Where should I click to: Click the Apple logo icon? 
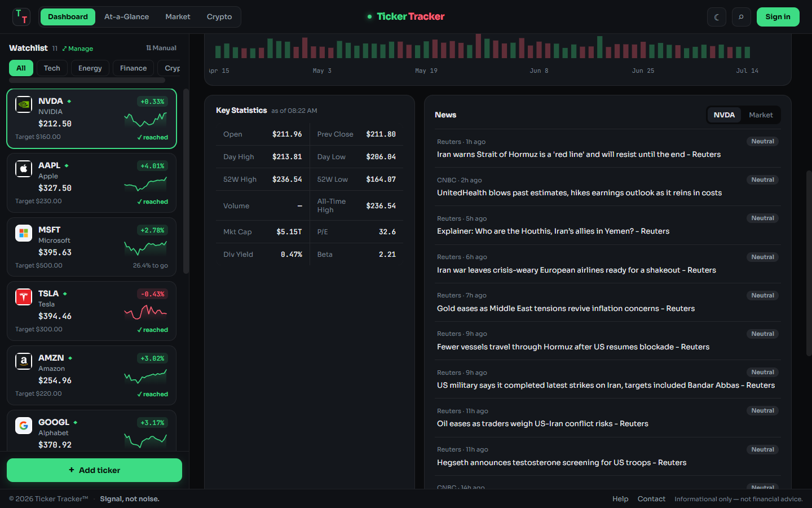tap(24, 169)
